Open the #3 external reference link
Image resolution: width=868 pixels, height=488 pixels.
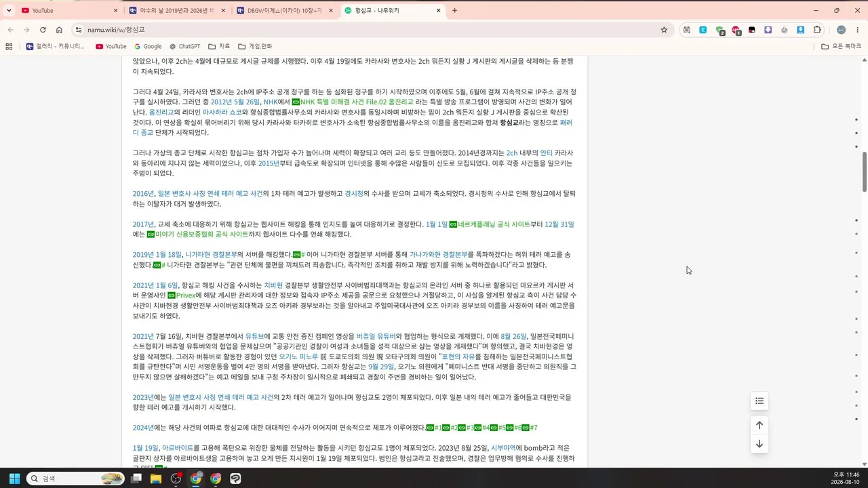(x=466, y=427)
